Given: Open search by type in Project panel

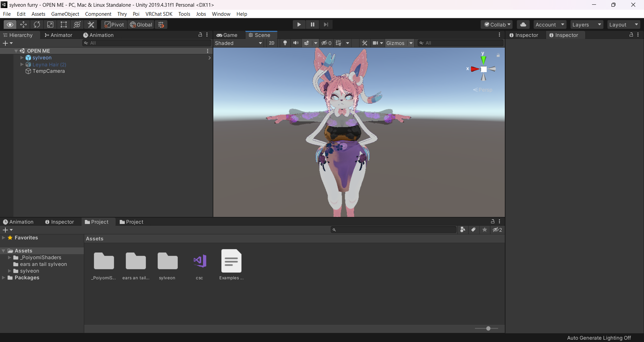Looking at the screenshot, I should (463, 230).
